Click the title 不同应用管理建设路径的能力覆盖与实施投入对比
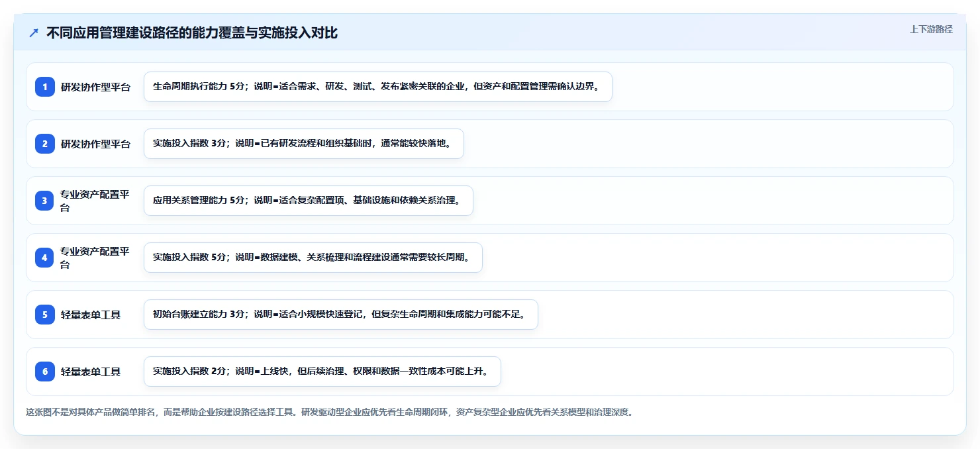 [192, 33]
